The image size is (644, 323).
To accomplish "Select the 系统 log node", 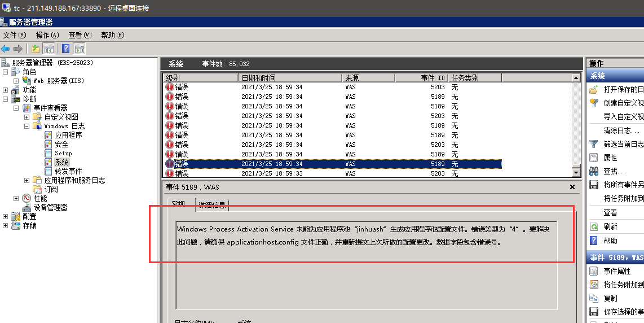I will point(61,162).
